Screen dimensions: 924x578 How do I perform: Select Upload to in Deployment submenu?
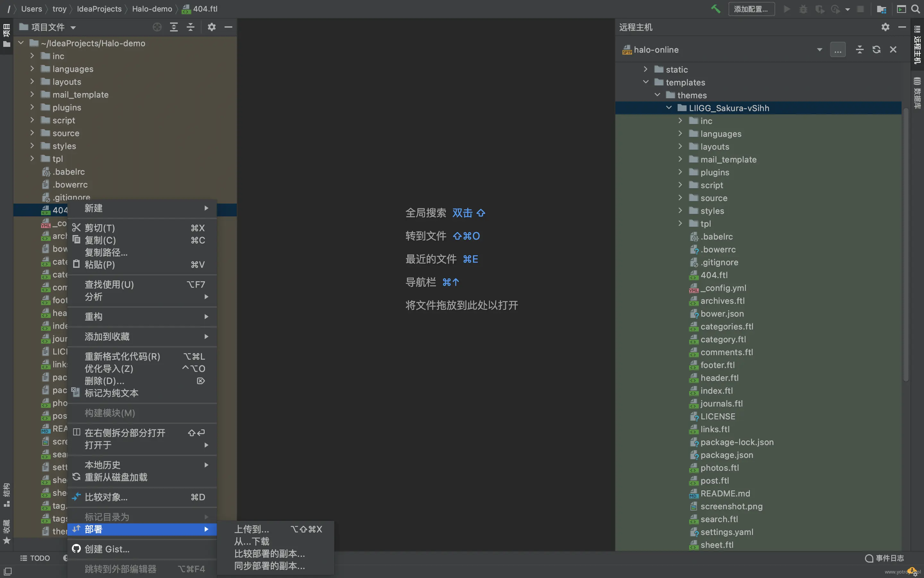point(276,529)
